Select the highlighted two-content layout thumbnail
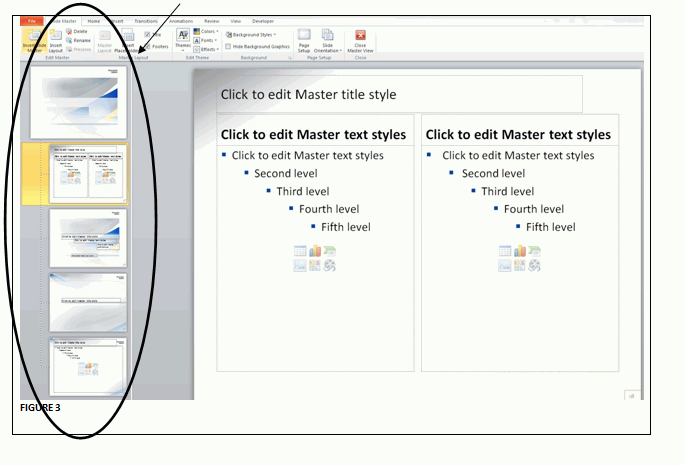The image size is (685, 465). coord(89,174)
